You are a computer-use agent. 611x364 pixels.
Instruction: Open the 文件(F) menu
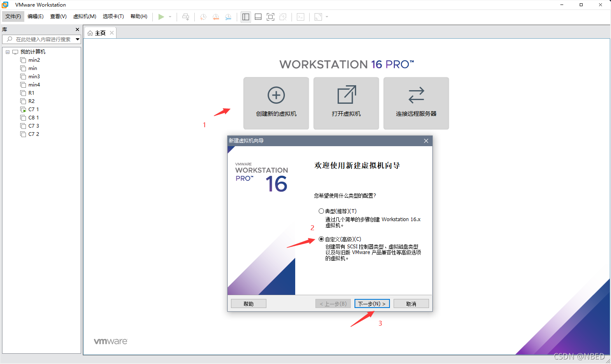pos(13,16)
